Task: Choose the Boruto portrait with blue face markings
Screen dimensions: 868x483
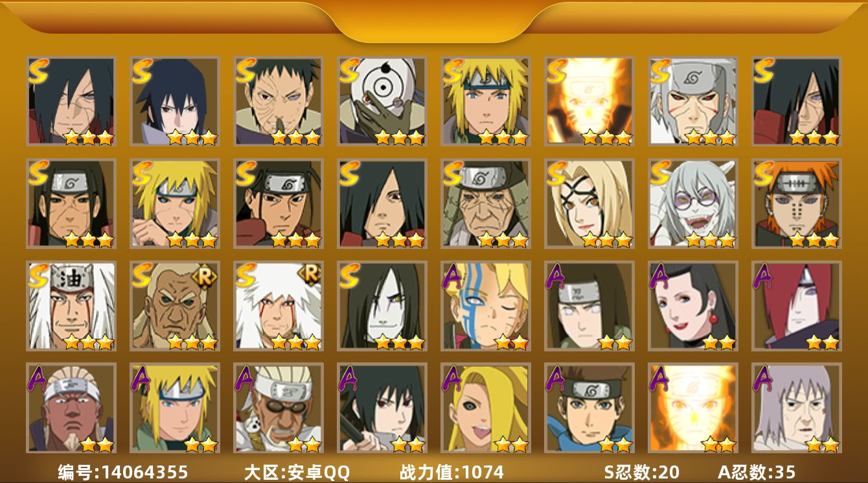Action: coord(486,306)
